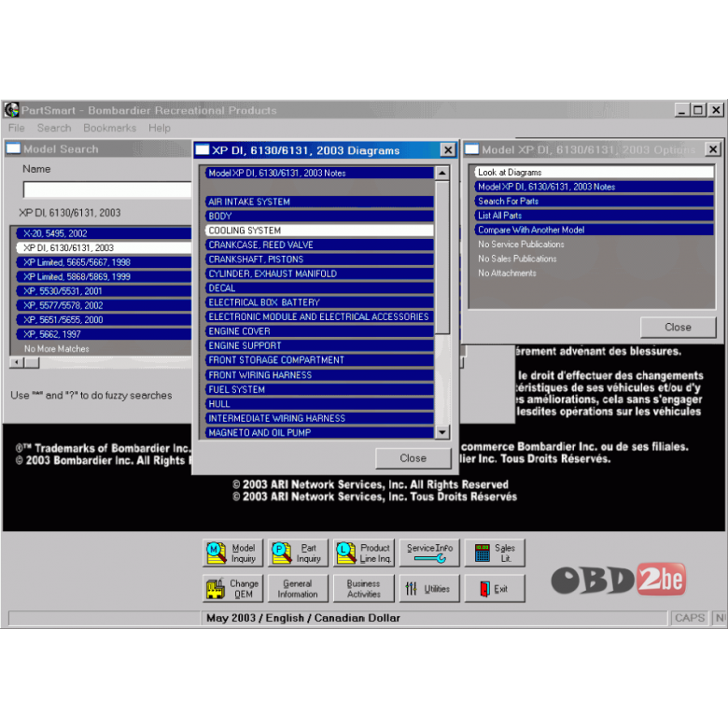Click Close button in Options window

(678, 327)
